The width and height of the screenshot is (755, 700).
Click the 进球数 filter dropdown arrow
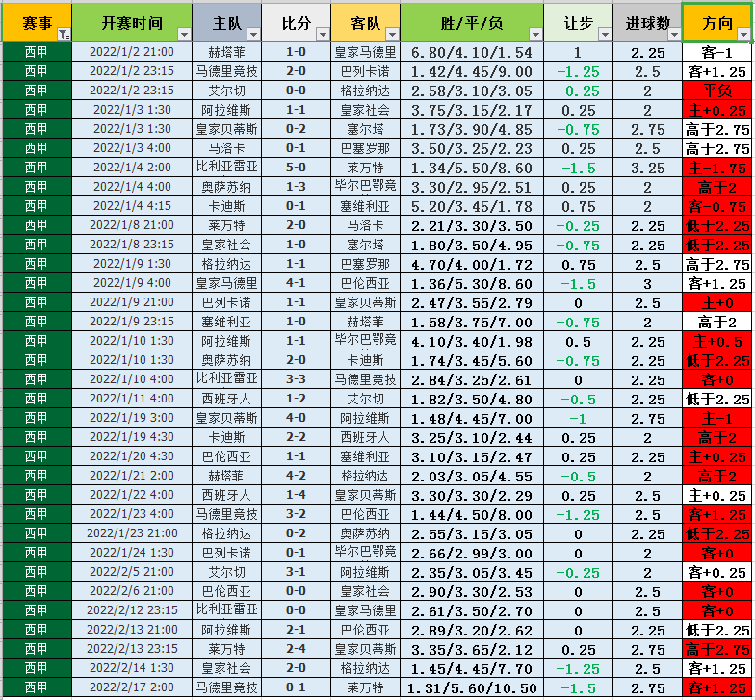[673, 35]
